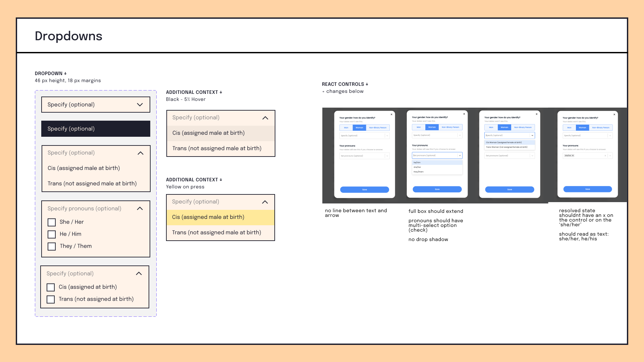This screenshot has height=362, width=644.
Task: Check the They / Them checkbox
Action: (52, 246)
